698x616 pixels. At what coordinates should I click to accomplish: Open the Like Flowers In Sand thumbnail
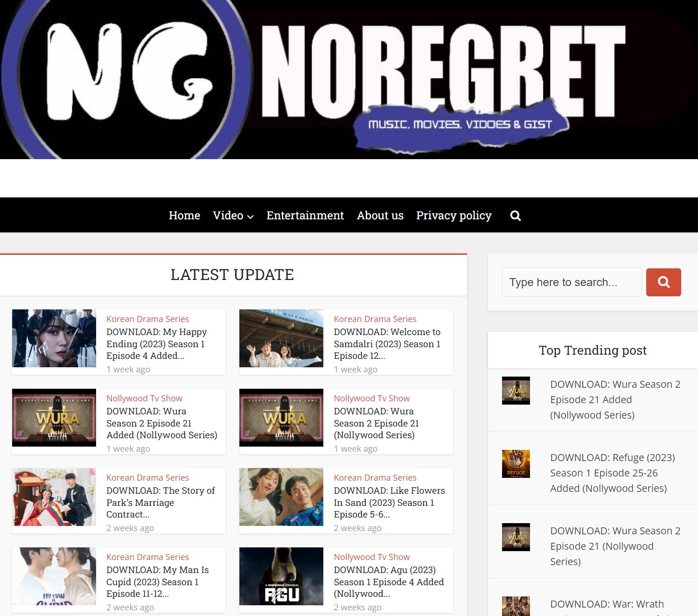pos(281,497)
